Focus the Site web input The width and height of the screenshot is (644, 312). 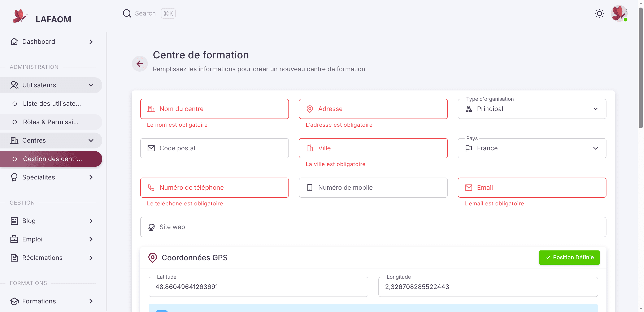[x=373, y=227]
